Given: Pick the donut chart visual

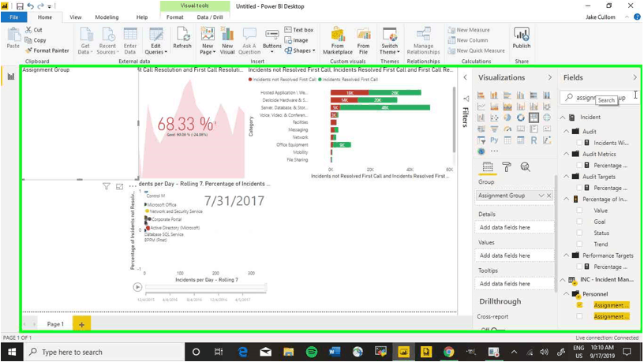Looking at the screenshot, I should point(520,118).
